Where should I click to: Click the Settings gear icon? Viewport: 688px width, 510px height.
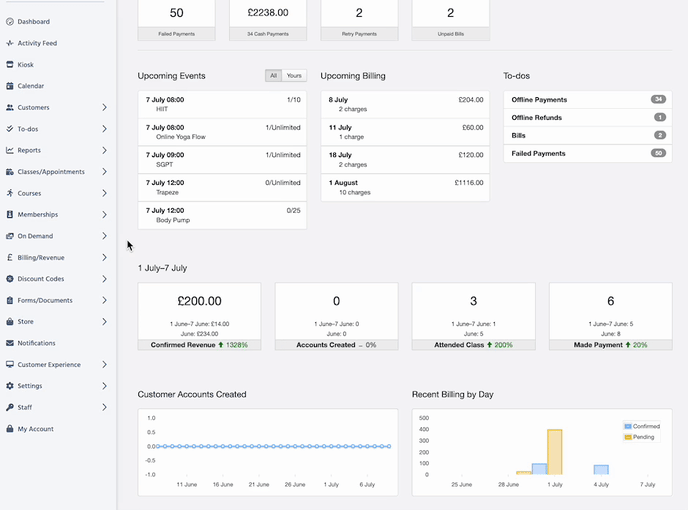10,386
